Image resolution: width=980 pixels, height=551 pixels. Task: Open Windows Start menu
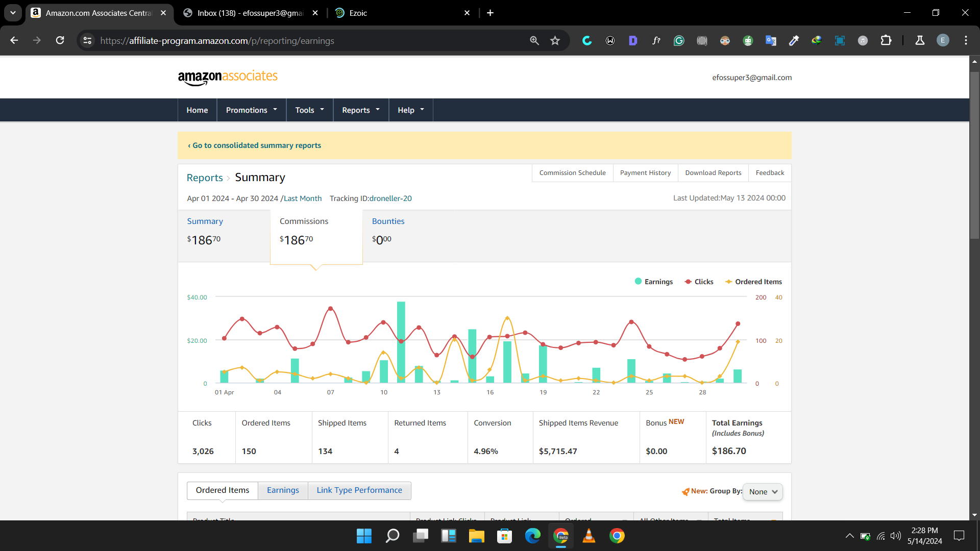364,536
